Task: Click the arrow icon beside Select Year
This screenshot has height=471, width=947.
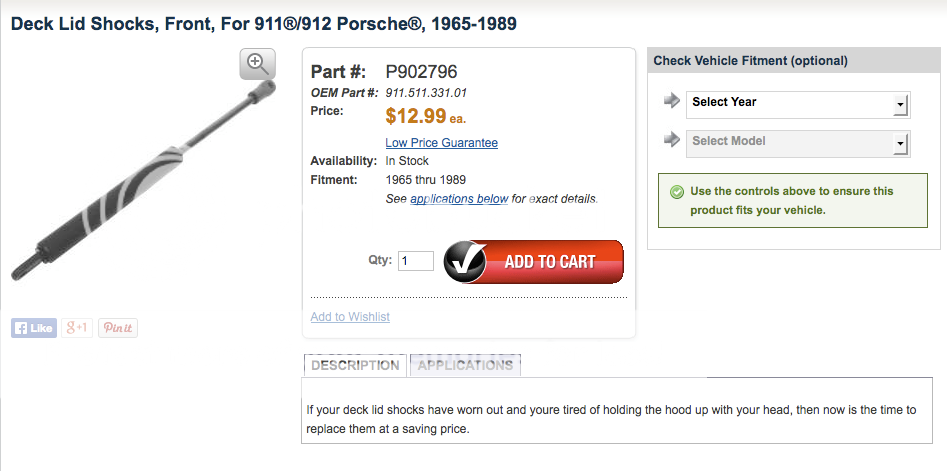Action: pyautogui.click(x=671, y=101)
